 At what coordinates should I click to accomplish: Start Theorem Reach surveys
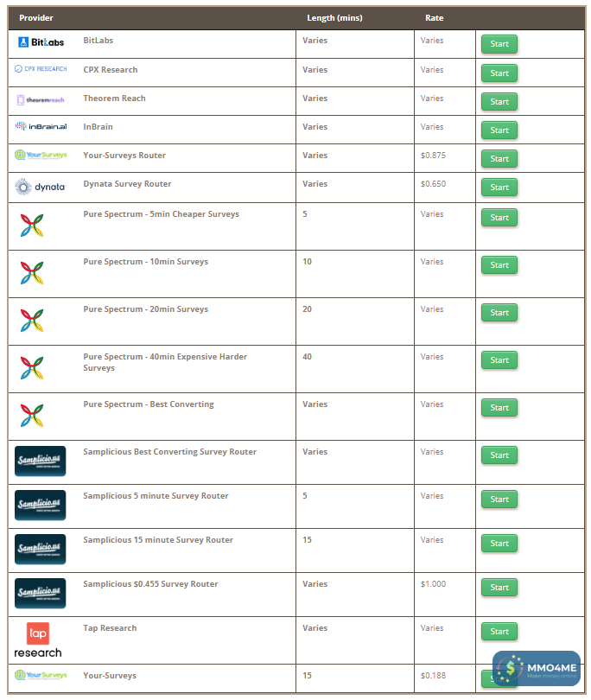[499, 102]
